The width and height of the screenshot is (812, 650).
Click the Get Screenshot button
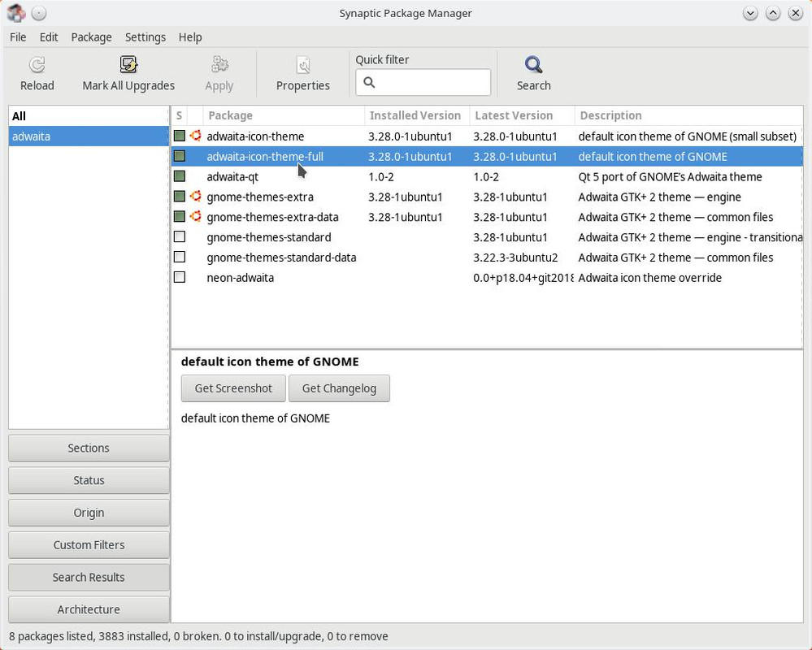pyautogui.click(x=233, y=388)
